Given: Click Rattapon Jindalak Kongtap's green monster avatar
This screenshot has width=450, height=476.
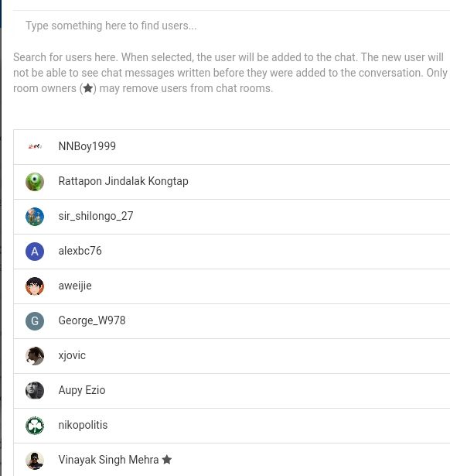Looking at the screenshot, I should click(35, 182).
